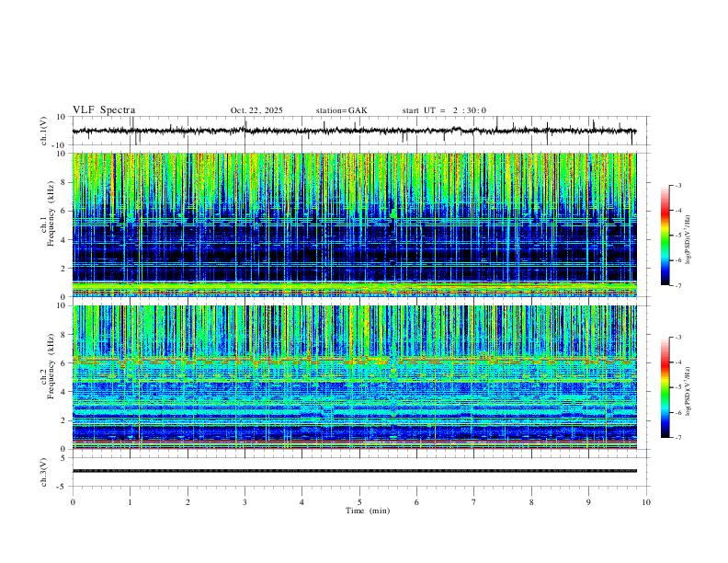Click the 'Time (min)' axis label
This screenshot has width=728, height=563.
click(x=368, y=511)
